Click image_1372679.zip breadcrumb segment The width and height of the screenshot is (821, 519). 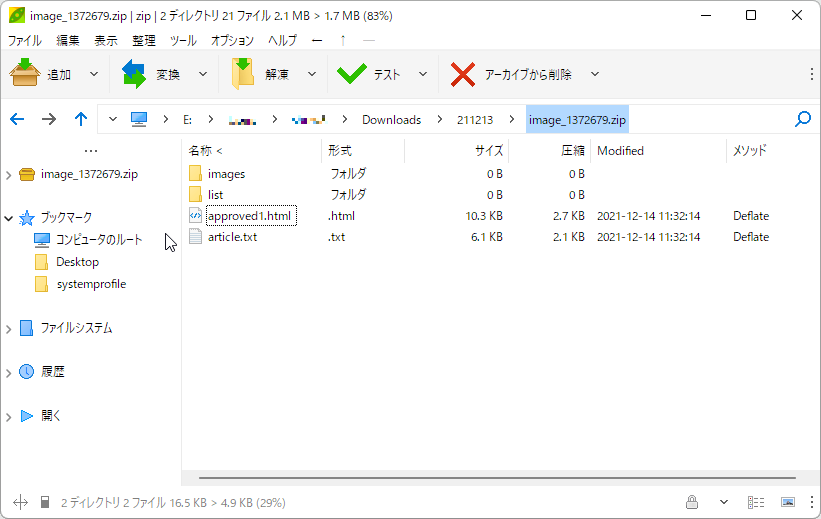pos(577,120)
